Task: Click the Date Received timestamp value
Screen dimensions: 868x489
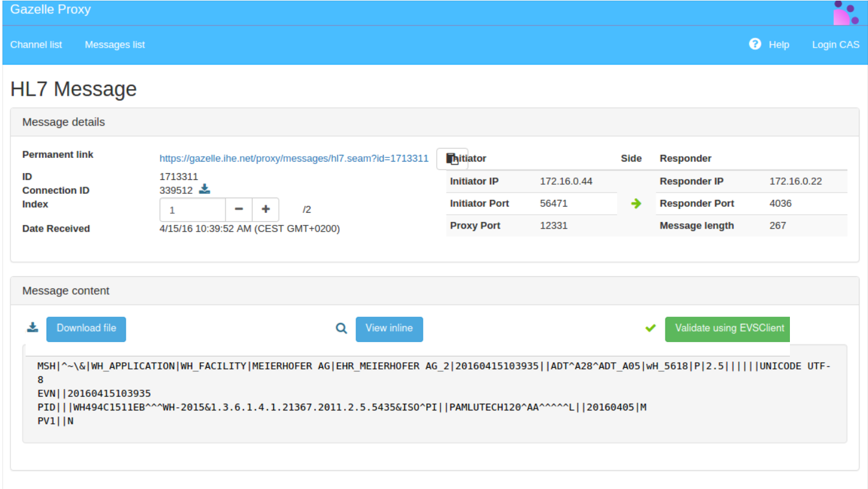Action: point(249,229)
